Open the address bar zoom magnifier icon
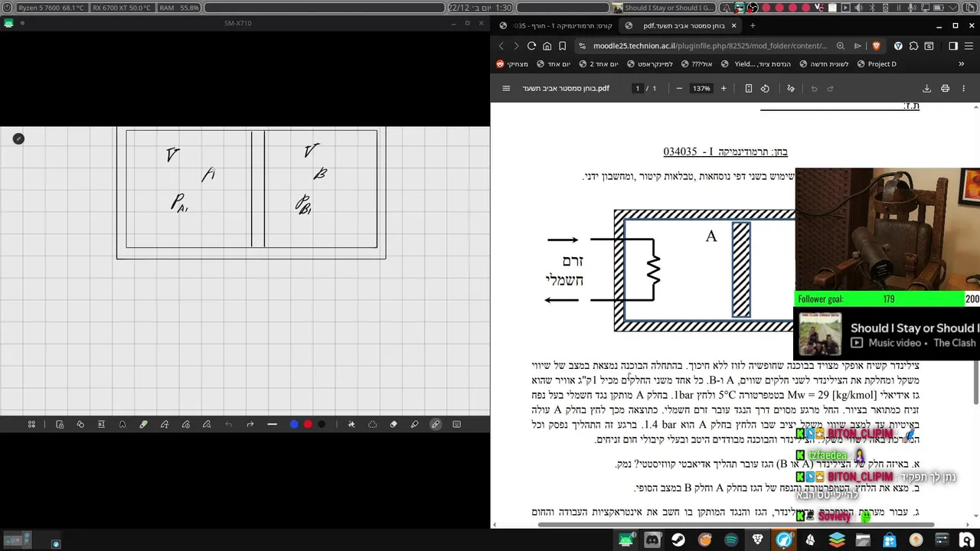 click(x=841, y=46)
